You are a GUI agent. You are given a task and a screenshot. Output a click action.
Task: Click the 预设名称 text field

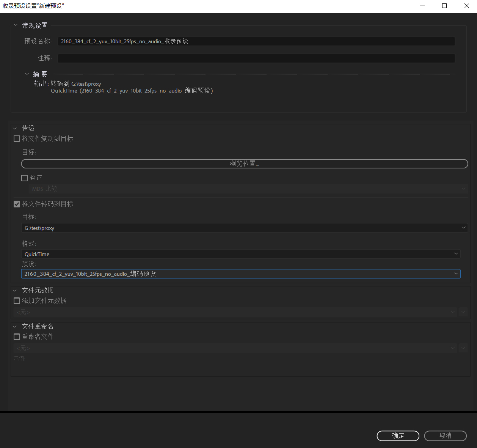(x=256, y=41)
